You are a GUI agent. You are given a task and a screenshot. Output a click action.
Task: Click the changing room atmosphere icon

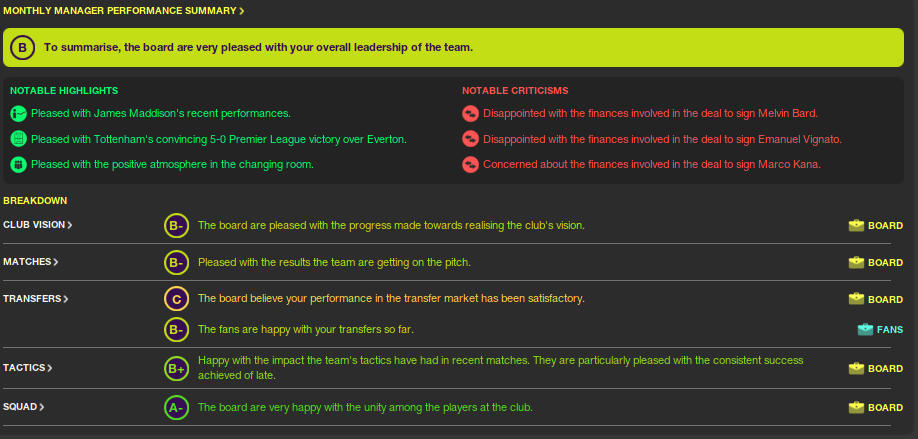pos(18,163)
